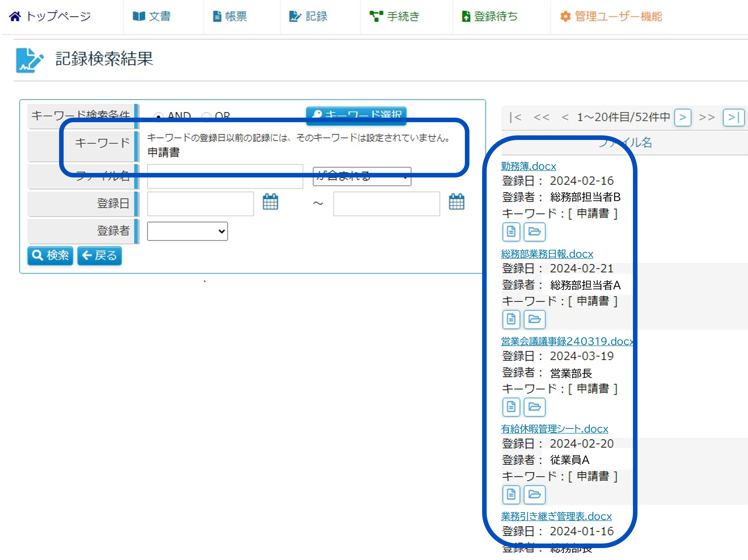This screenshot has width=748, height=560.
Task: Click the end date calendar icon
Action: coord(456,202)
